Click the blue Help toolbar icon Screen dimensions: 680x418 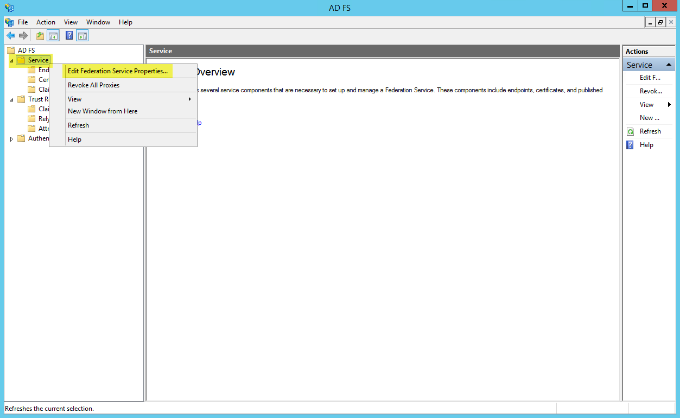pos(69,35)
